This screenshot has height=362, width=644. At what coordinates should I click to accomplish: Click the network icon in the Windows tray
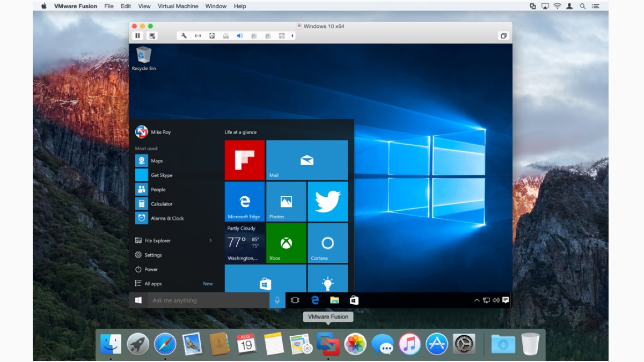click(486, 300)
